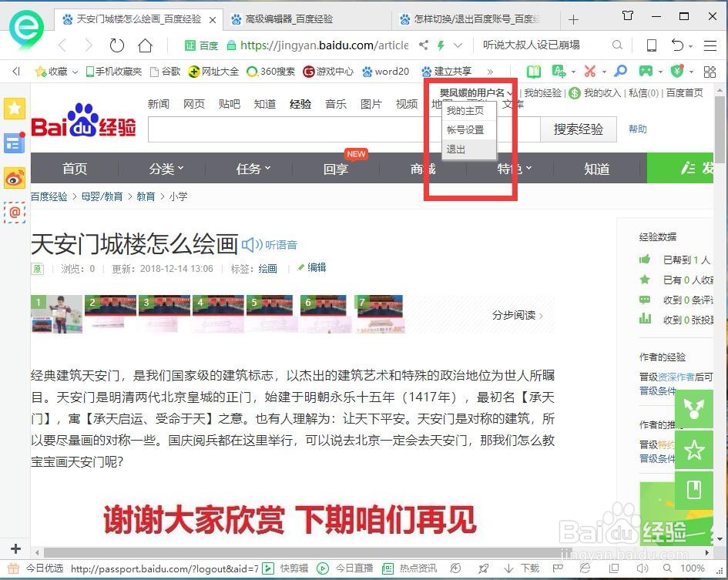Image resolution: width=728 pixels, height=580 pixels.
Task: Click the browser back arrow
Action: 62,45
